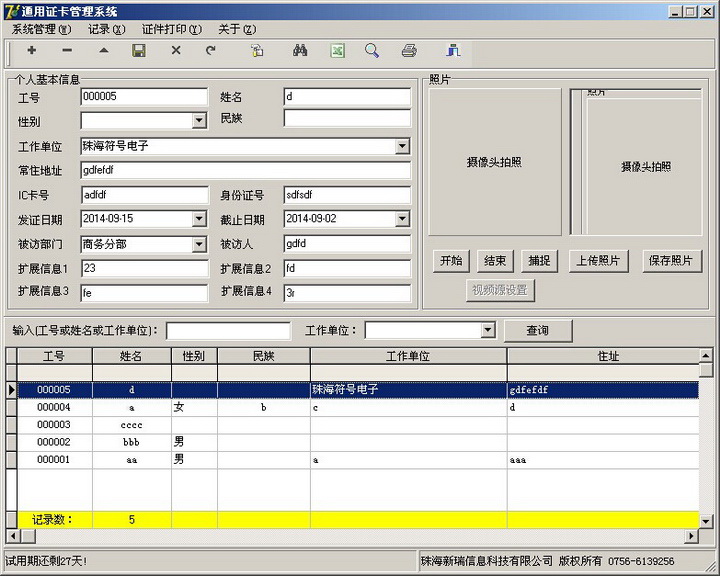Click 珠海符号电子 cell in selected row

[408, 390]
